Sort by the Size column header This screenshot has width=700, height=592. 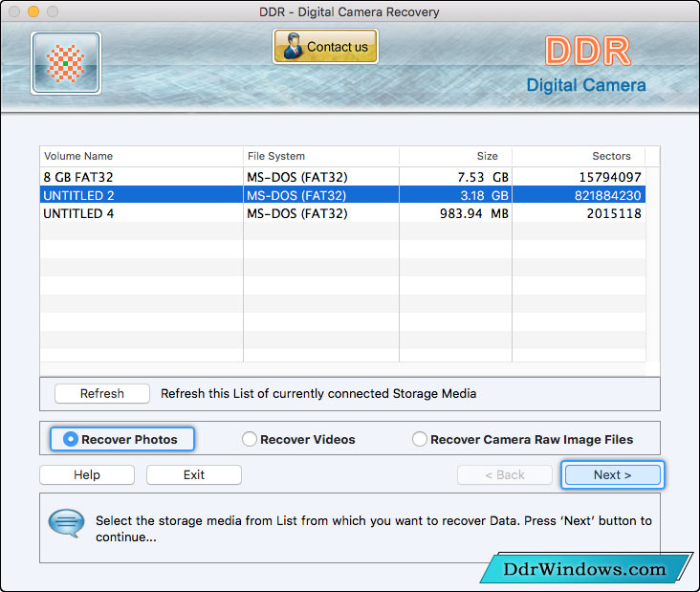455,156
